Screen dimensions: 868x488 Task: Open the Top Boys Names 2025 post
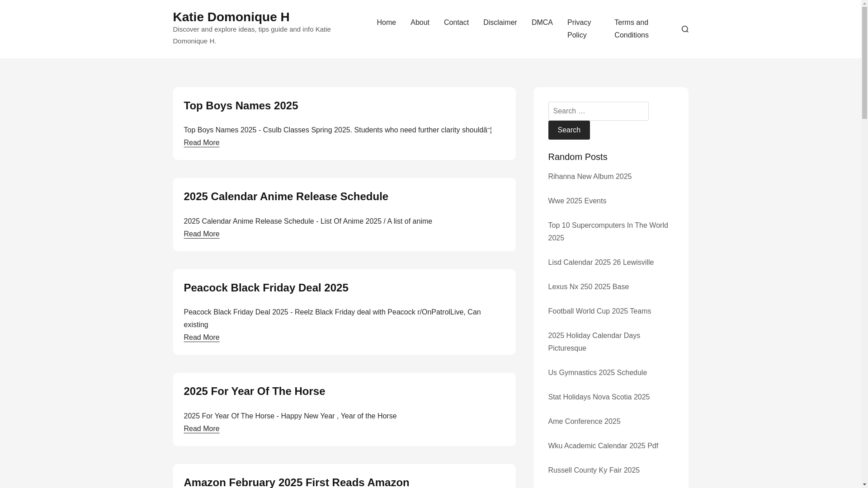pyautogui.click(x=241, y=106)
